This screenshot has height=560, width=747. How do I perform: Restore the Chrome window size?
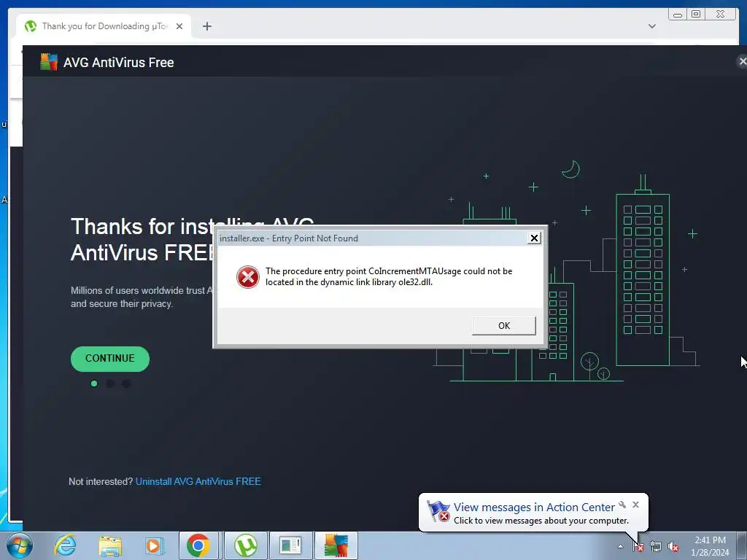[x=696, y=15]
